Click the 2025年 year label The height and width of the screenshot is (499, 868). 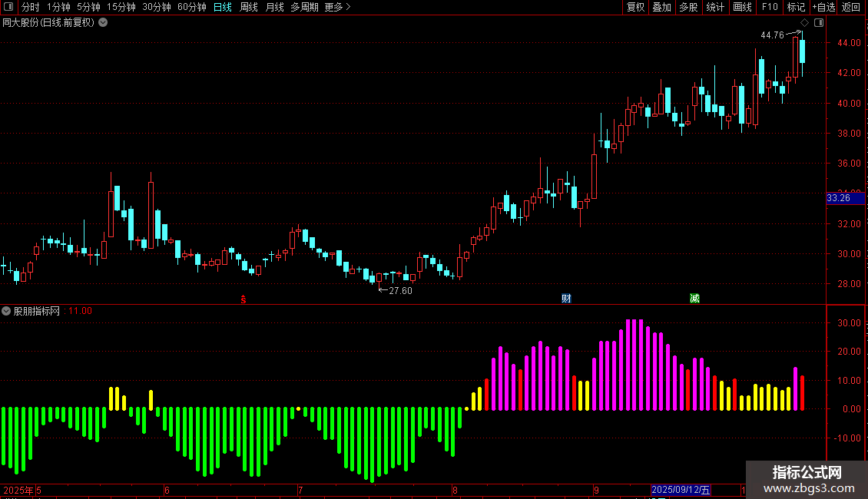18,490
